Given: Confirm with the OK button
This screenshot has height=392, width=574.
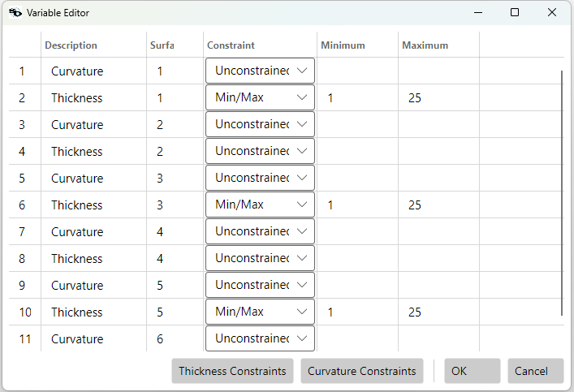Looking at the screenshot, I should pos(473,371).
